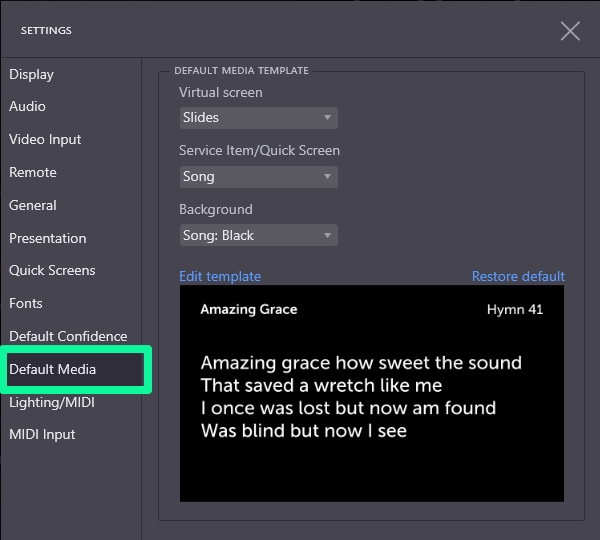Expand the Virtual screen dropdown showing Slides
Screen dimensions: 600x540
(258, 118)
